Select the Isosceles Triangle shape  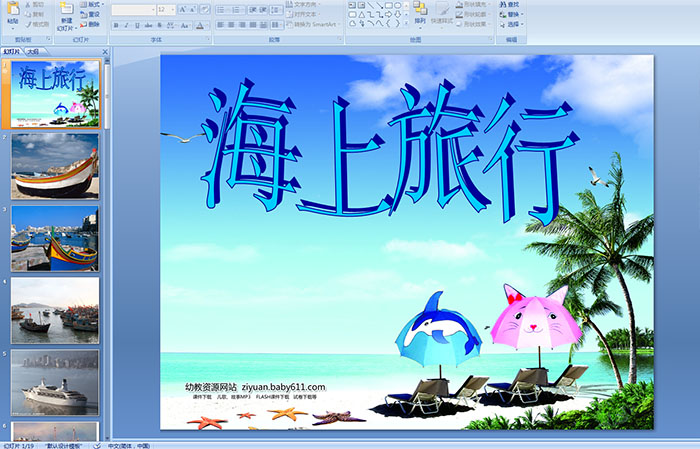point(361,14)
